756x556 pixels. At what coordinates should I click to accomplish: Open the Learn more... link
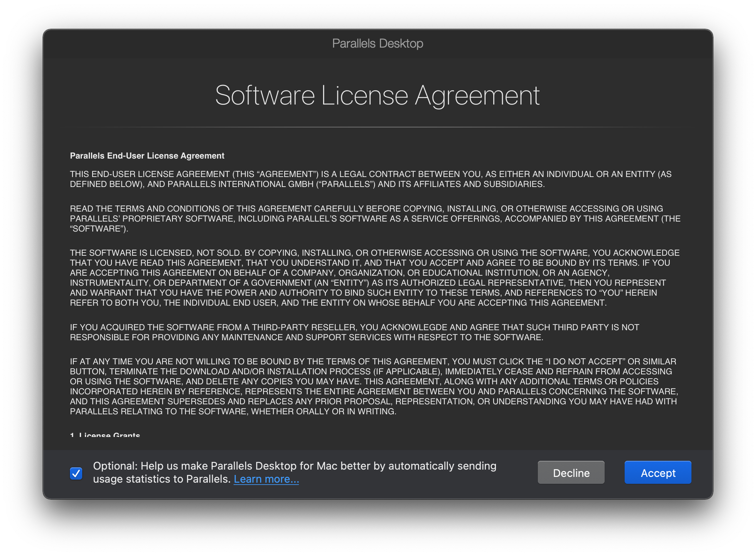(x=266, y=479)
